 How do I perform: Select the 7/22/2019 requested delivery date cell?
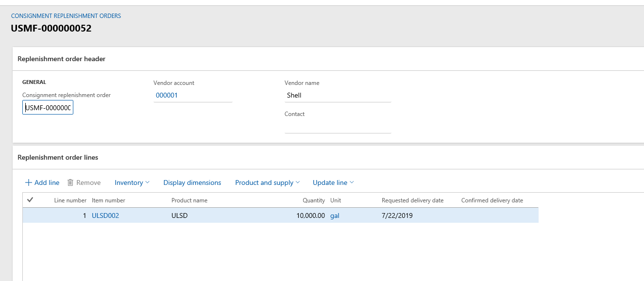[397, 215]
